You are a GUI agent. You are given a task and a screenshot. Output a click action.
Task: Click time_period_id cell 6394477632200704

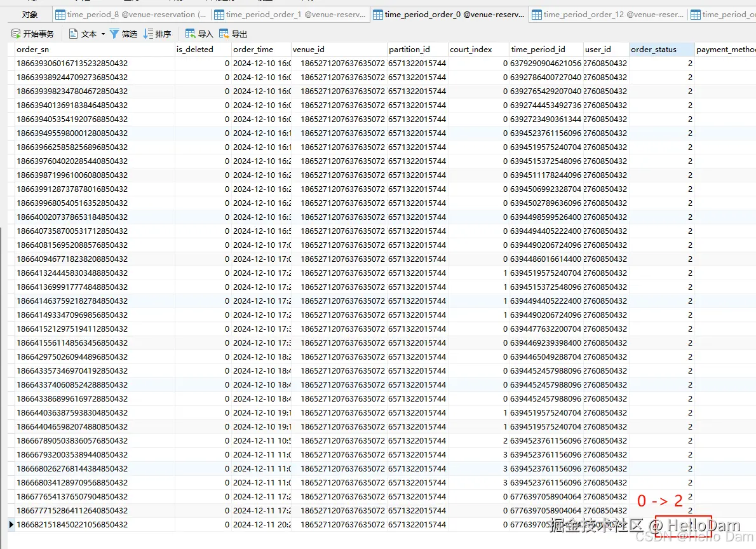click(546, 329)
